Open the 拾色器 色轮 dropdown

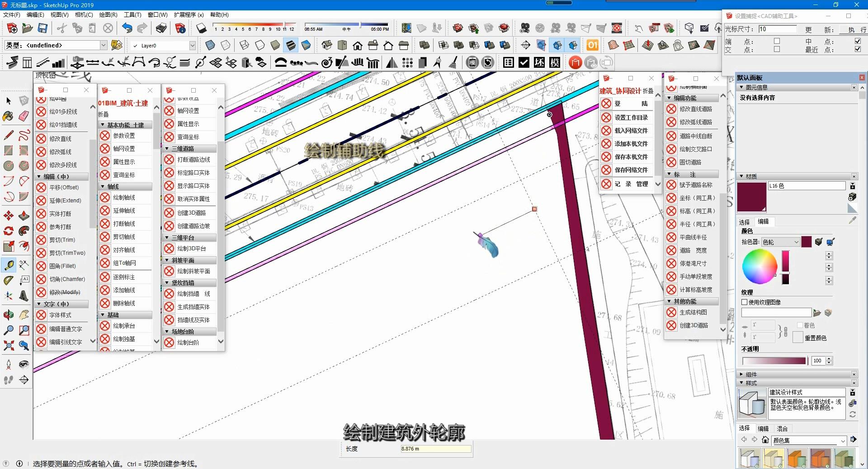click(x=781, y=242)
